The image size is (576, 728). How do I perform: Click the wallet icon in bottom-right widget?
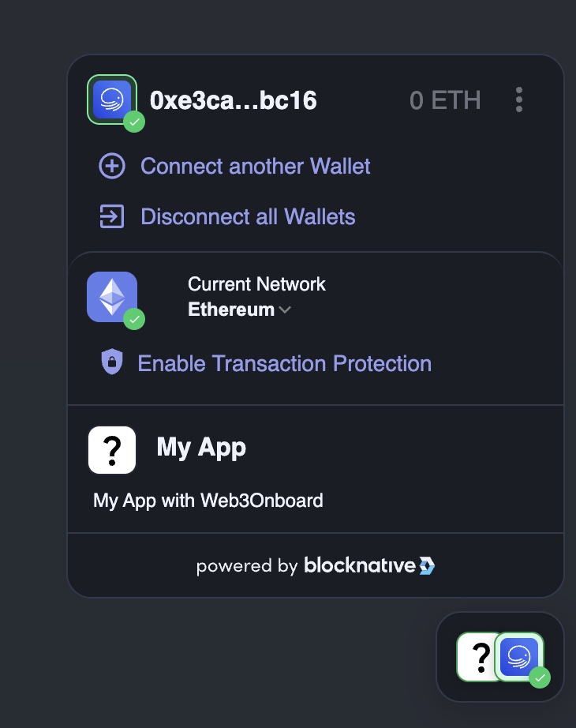(x=520, y=657)
